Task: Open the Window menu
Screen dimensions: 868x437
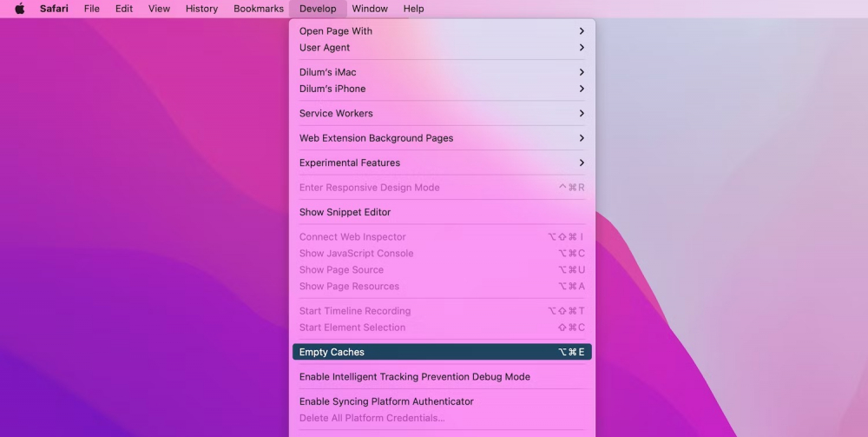Action: [x=370, y=9]
